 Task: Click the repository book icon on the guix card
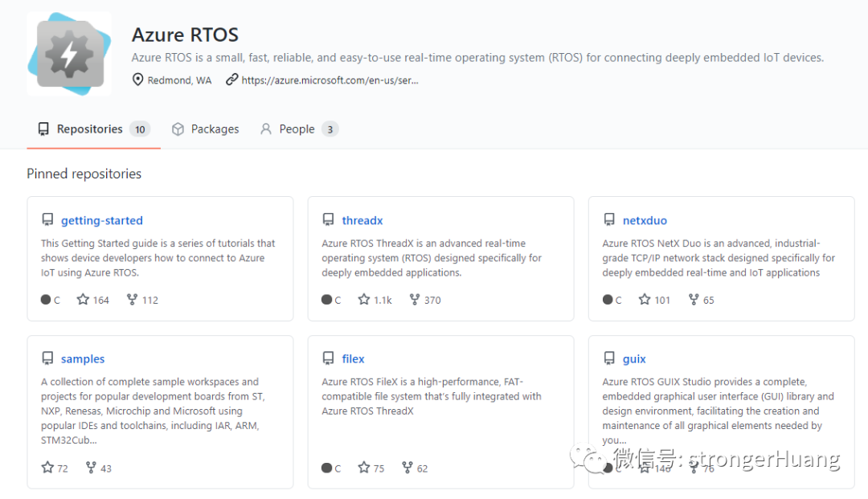pos(609,358)
